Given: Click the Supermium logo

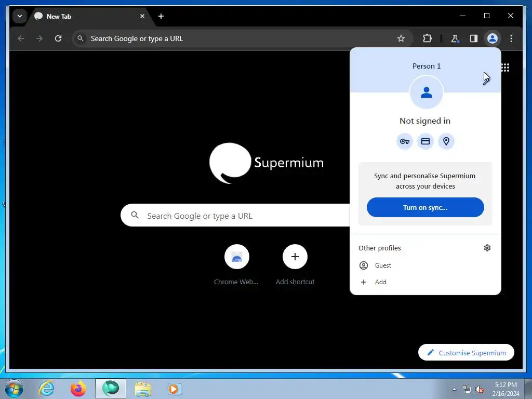Looking at the screenshot, I should 267,163.
